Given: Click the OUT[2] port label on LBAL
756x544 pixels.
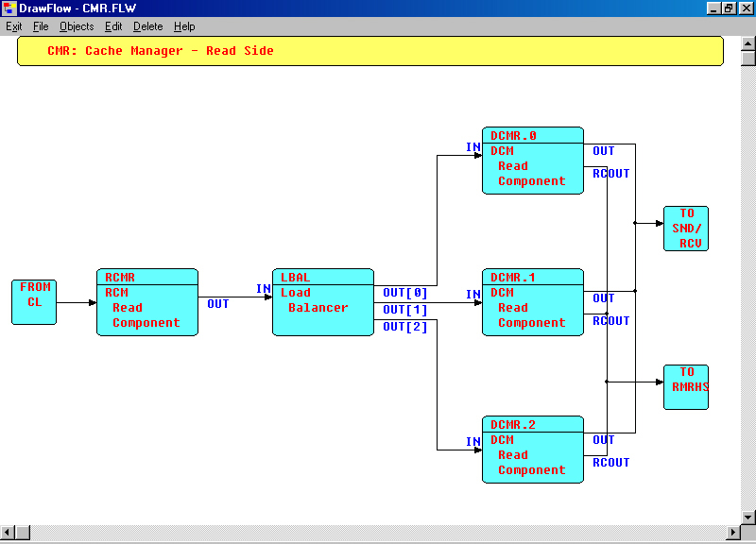Looking at the screenshot, I should [x=405, y=327].
